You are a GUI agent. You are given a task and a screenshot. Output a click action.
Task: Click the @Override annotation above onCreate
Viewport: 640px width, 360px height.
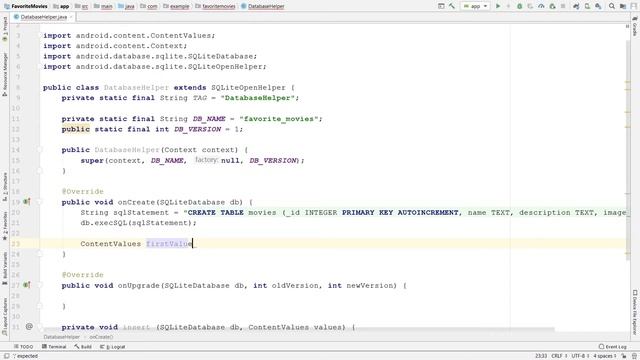[x=82, y=191]
